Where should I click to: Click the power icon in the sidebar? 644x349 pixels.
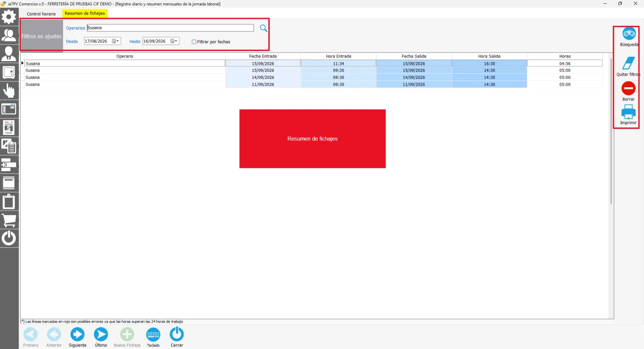(x=9, y=238)
